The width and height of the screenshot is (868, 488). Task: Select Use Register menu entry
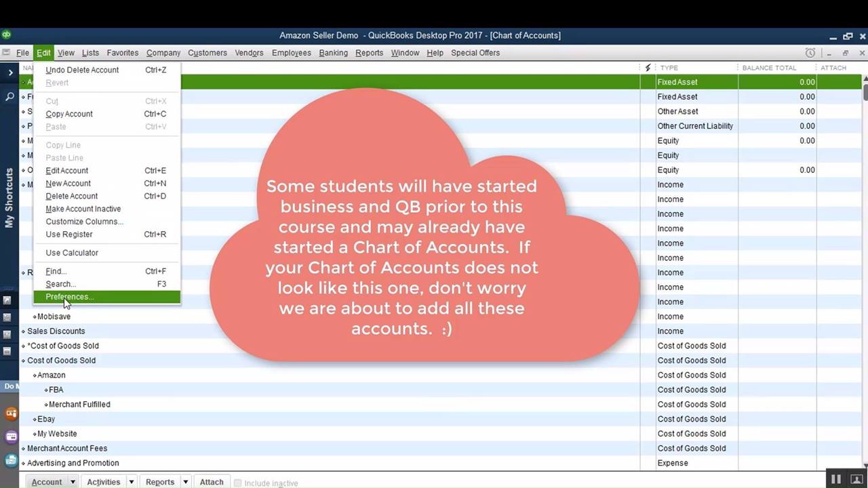[x=107, y=235]
